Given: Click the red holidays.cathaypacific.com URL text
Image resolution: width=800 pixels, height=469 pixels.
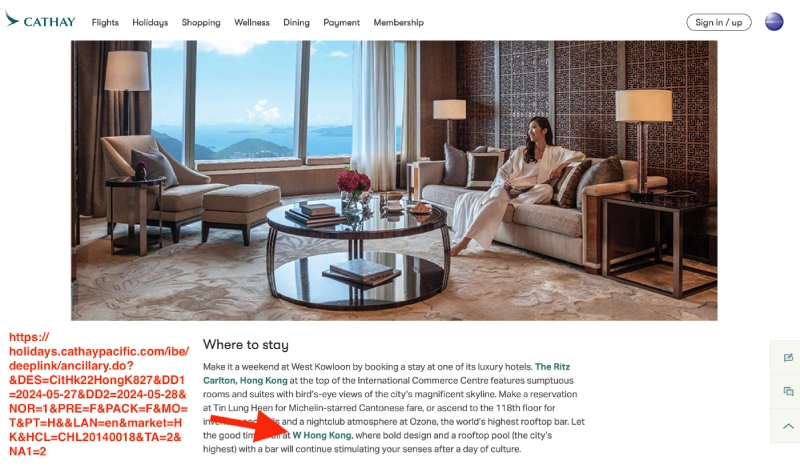Looking at the screenshot, I should (x=98, y=394).
